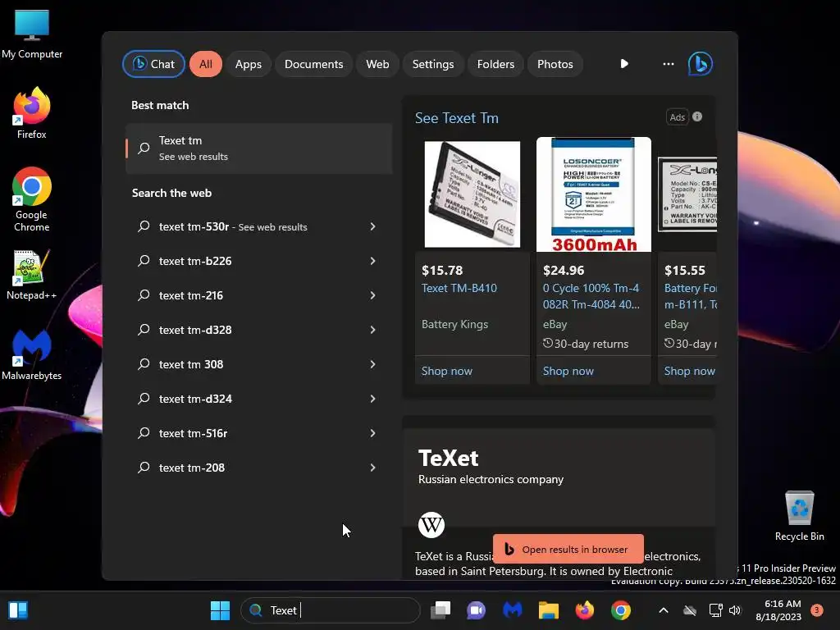The image size is (840, 630).
Task: Open the clock showing 6:16 AM
Action: [x=779, y=610]
